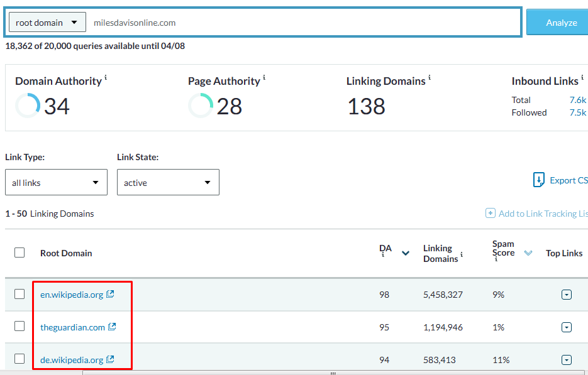Viewport: 588px width, 375px height.
Task: Click the Domain Authority info icon
Action: coord(106,78)
